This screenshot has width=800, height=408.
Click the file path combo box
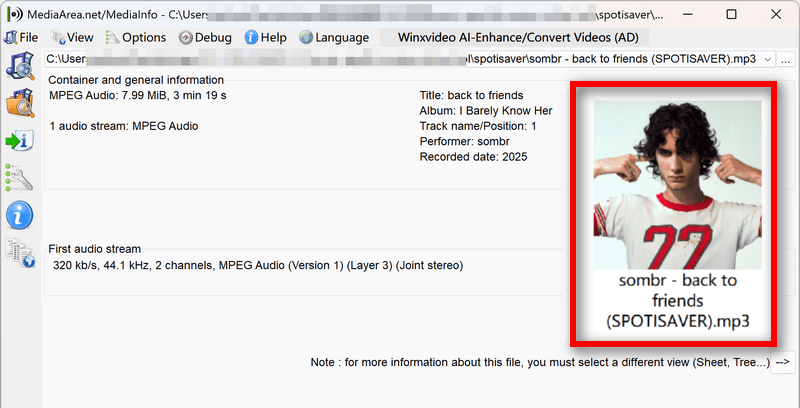tap(410, 59)
